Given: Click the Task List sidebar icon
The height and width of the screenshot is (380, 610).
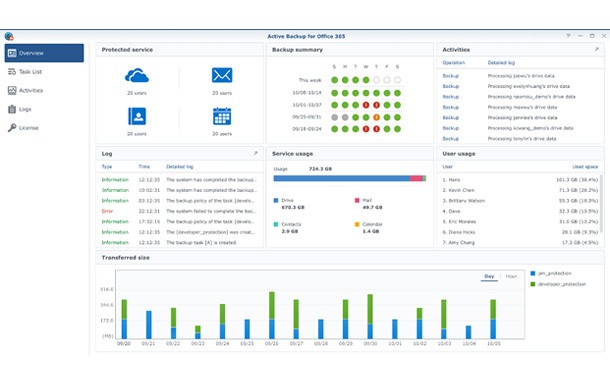Looking at the screenshot, I should pos(12,72).
